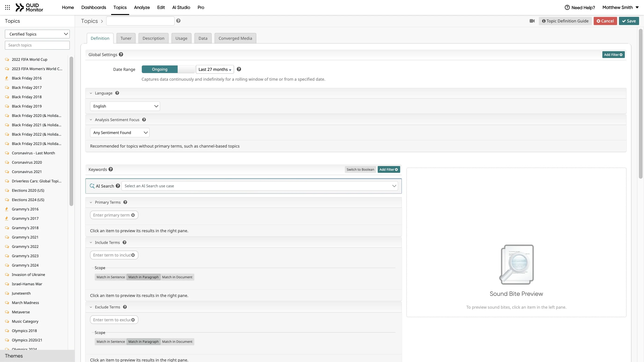Switch keywords to Boolean mode
The height and width of the screenshot is (362, 644).
(360, 169)
